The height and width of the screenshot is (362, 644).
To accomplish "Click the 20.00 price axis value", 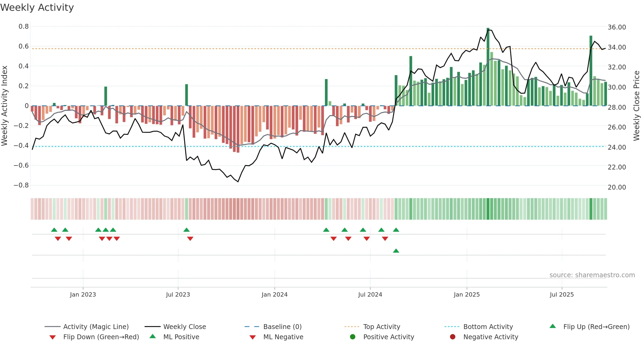I will tap(617, 187).
